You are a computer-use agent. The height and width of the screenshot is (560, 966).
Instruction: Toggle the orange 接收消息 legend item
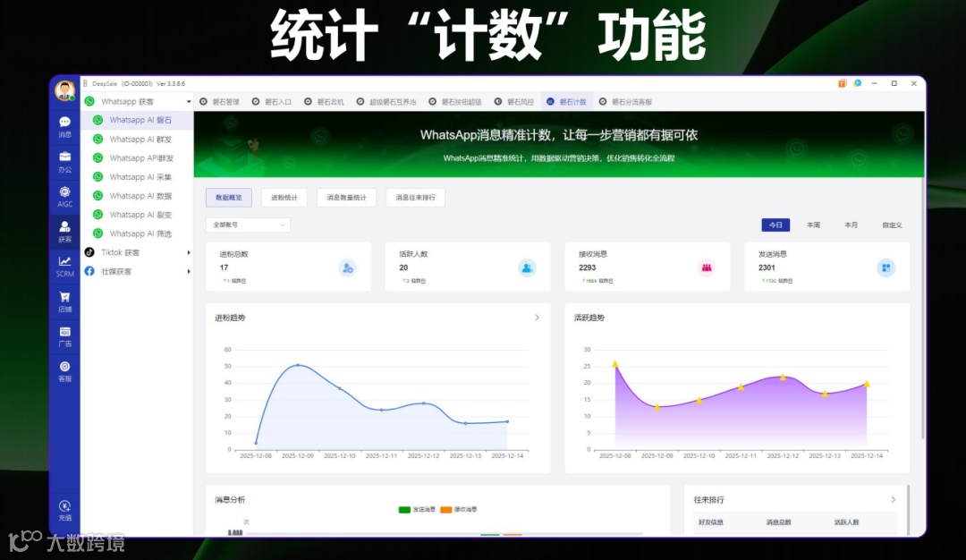pyautogui.click(x=459, y=510)
